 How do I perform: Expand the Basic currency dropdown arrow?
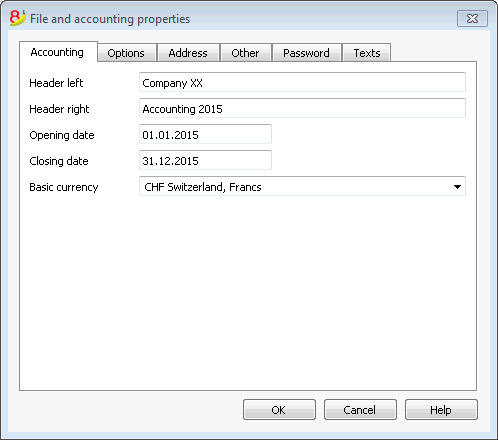click(x=457, y=187)
